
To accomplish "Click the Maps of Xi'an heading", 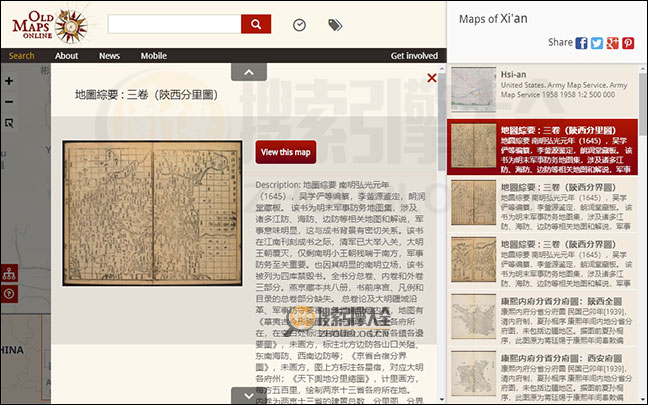I will pyautogui.click(x=493, y=19).
